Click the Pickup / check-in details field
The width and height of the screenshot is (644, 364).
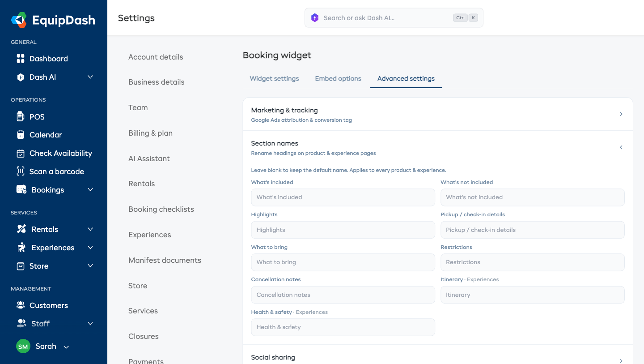click(533, 230)
